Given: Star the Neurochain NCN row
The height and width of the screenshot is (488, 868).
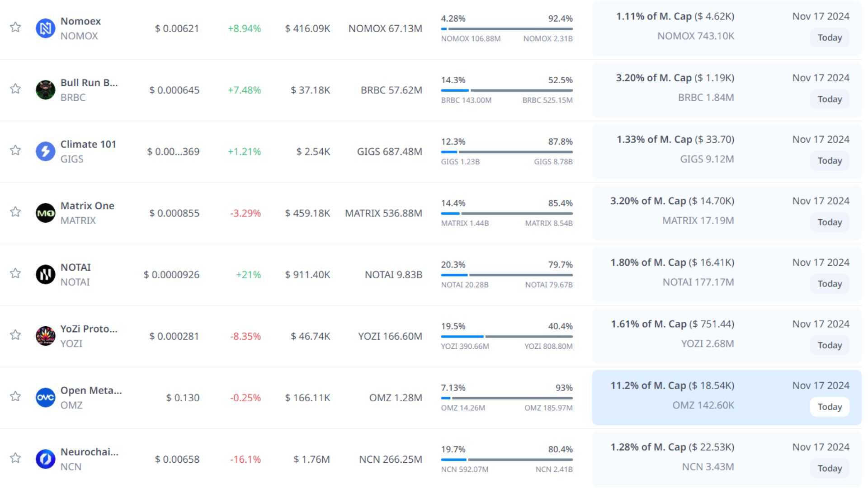Looking at the screenshot, I should click(x=15, y=458).
